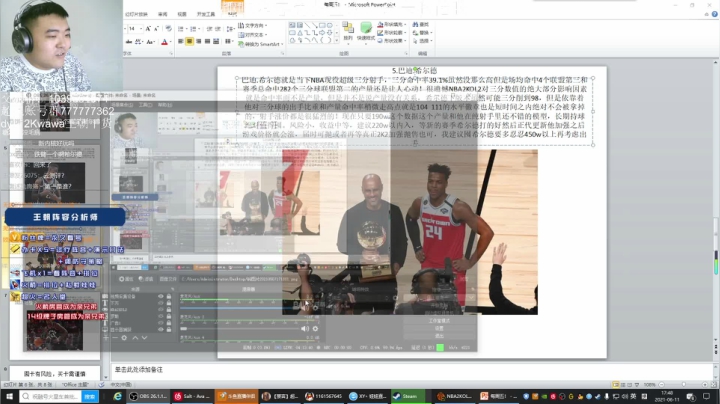Image resolution: width=720 pixels, height=404 pixels.
Task: Open the Find (查找) tool
Action: (421, 24)
